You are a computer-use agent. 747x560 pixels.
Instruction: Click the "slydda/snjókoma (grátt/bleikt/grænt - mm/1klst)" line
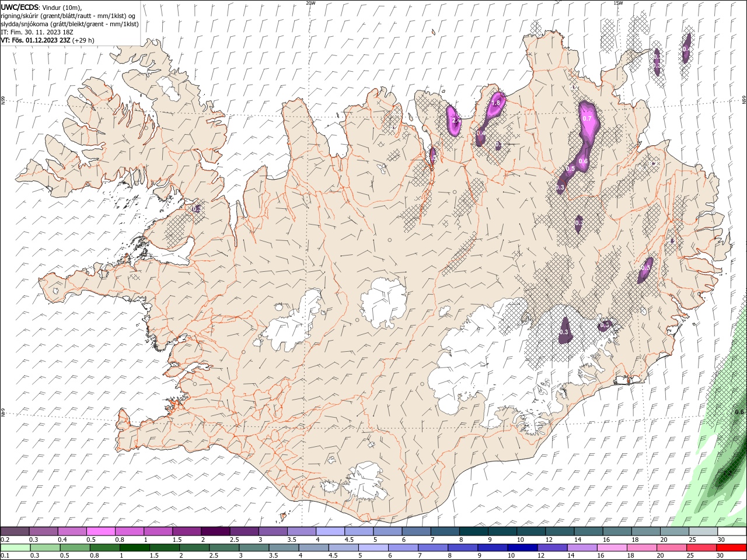pos(69,24)
